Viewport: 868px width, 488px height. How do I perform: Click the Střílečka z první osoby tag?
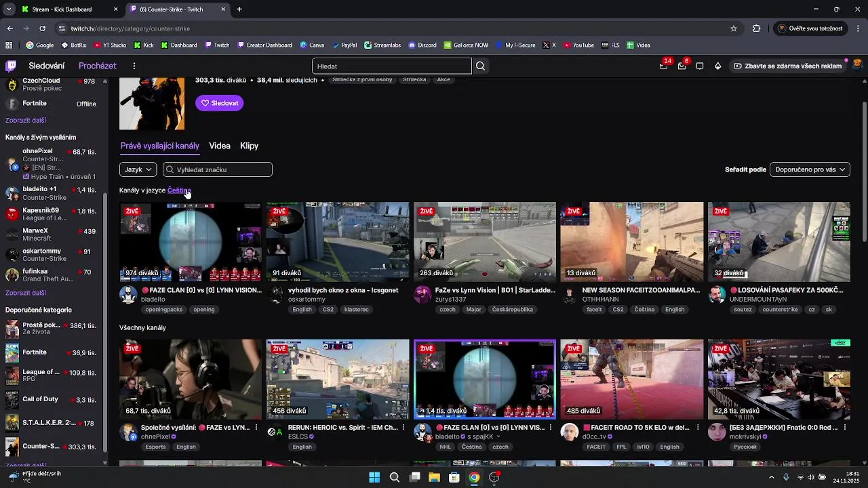tap(362, 80)
